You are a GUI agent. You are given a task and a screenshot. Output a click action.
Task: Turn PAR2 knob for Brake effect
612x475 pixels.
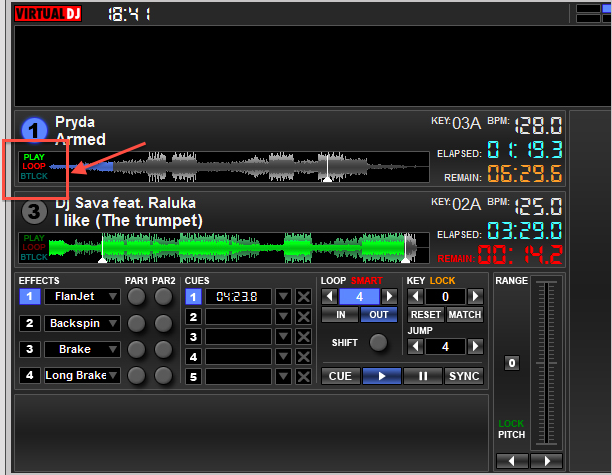coord(163,349)
